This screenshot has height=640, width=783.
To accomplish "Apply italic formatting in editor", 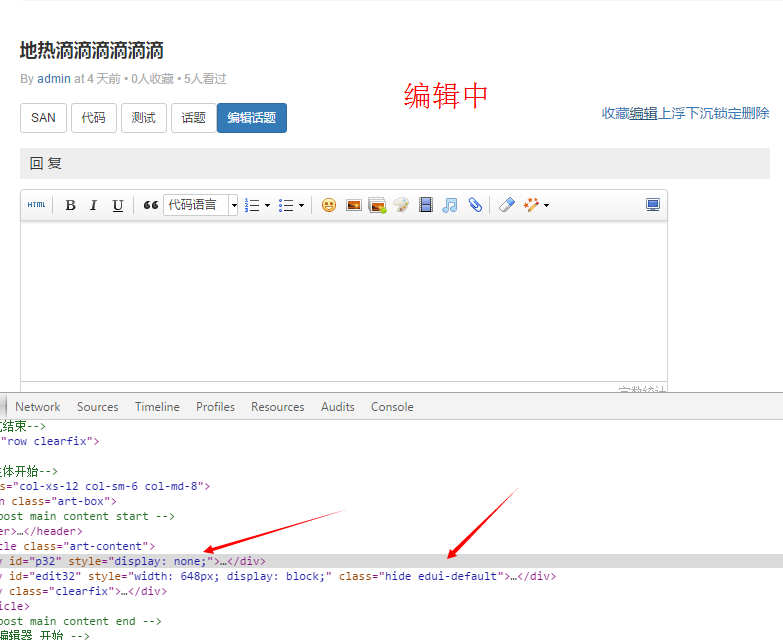I will (93, 205).
